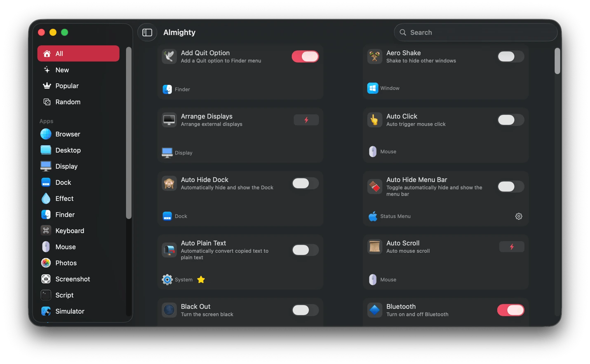Turn off the Bluetooth toggle
This screenshot has height=364, width=590.
coord(510,310)
